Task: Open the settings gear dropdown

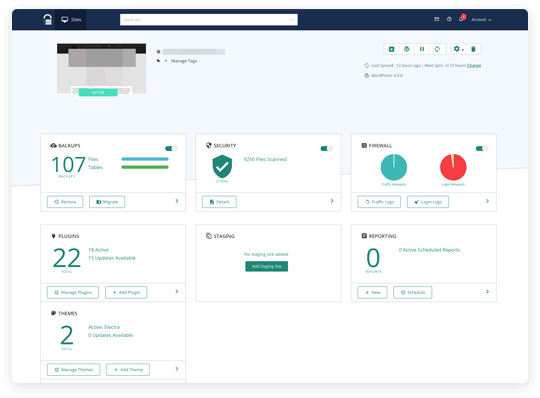Action: point(458,49)
